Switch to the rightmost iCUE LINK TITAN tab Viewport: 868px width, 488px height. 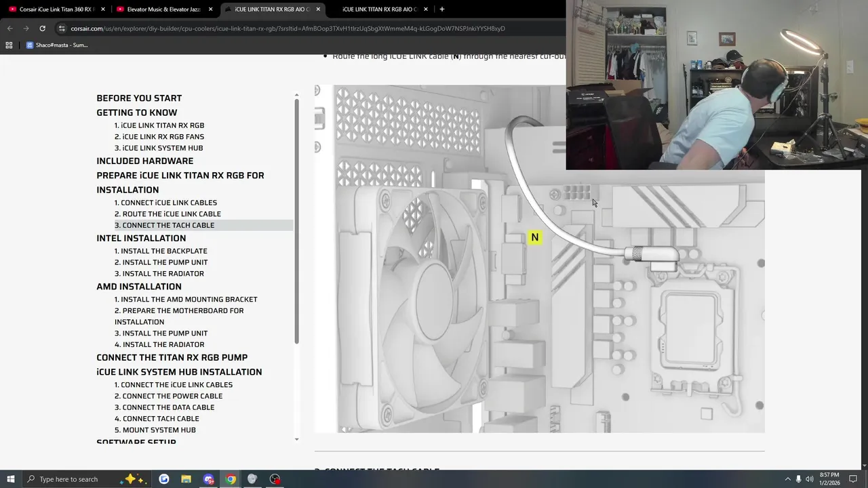point(379,9)
